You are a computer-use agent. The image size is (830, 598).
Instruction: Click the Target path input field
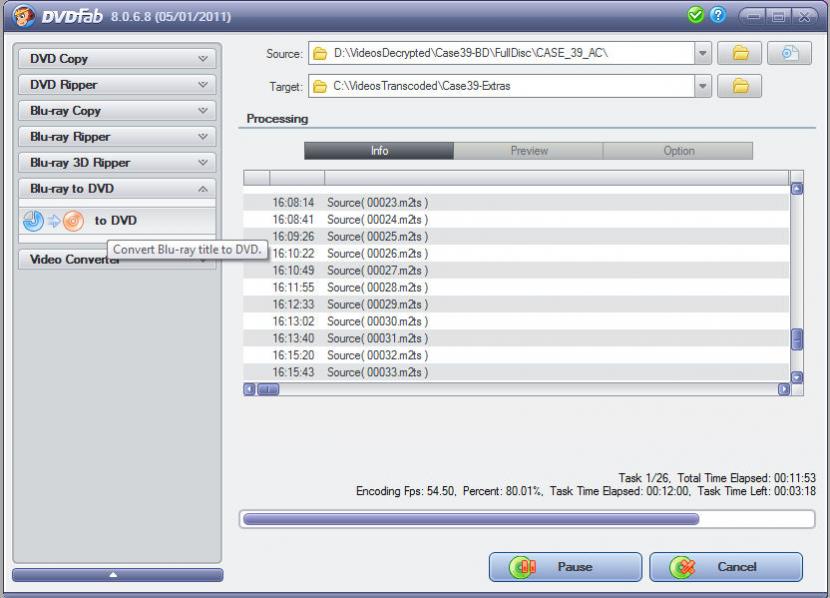(x=501, y=86)
